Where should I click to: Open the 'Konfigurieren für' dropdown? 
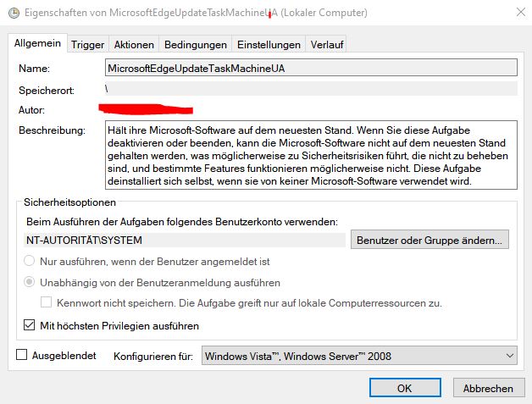click(360, 356)
